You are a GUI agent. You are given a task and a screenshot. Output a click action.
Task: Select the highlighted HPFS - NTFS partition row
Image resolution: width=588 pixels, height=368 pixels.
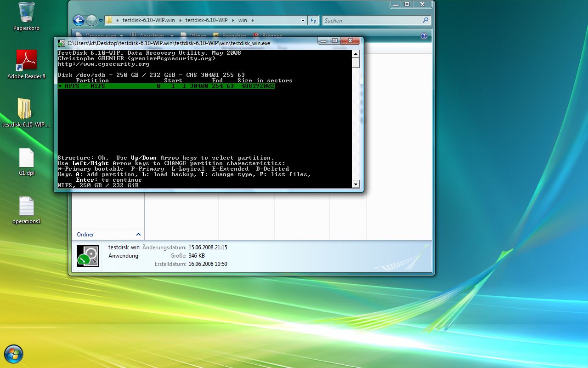click(x=166, y=86)
